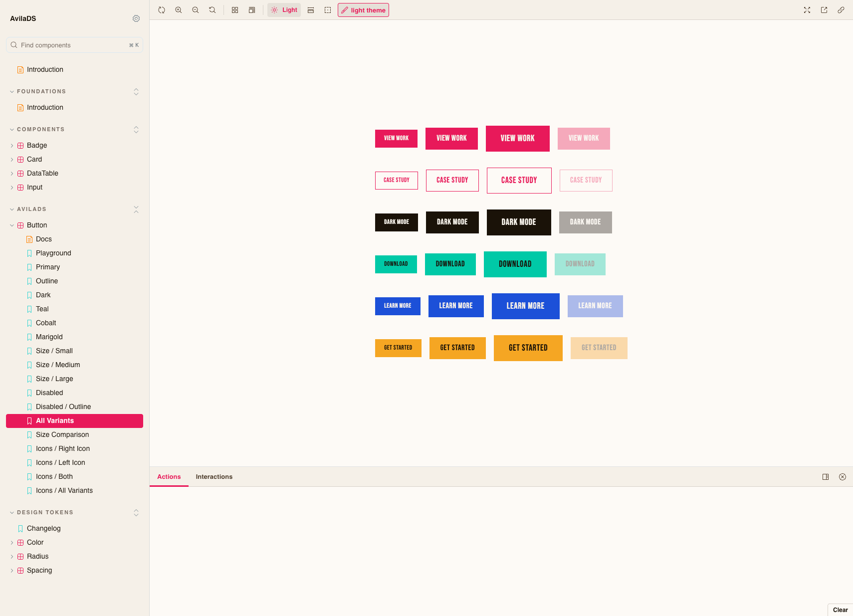The width and height of the screenshot is (853, 616).
Task: Enable the measure addon ruler tool
Action: (x=311, y=9)
